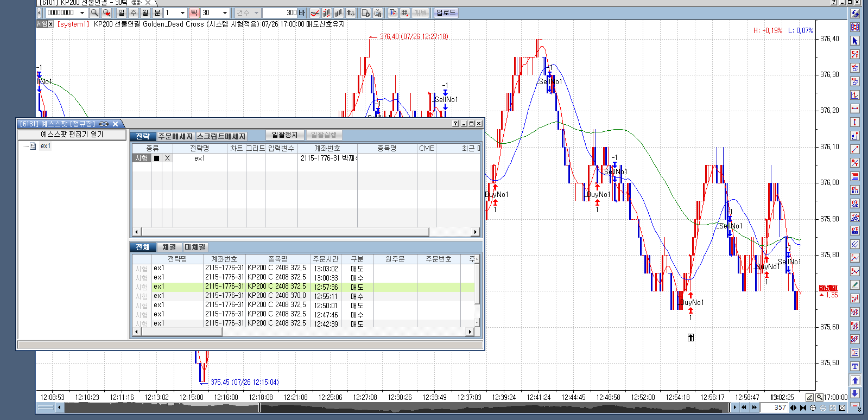Toggle the 틱 tick period button
Image resolution: width=868 pixels, height=420 pixels.
[x=194, y=12]
